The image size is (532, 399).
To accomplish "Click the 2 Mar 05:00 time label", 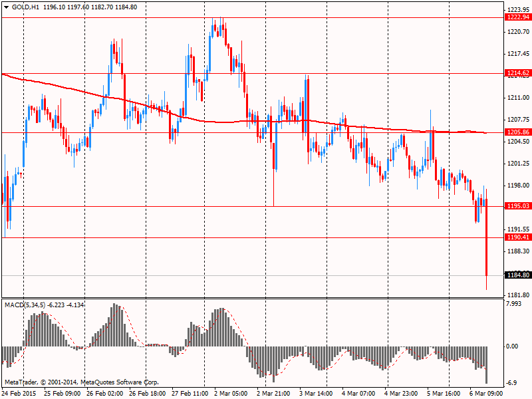I will point(231,393).
